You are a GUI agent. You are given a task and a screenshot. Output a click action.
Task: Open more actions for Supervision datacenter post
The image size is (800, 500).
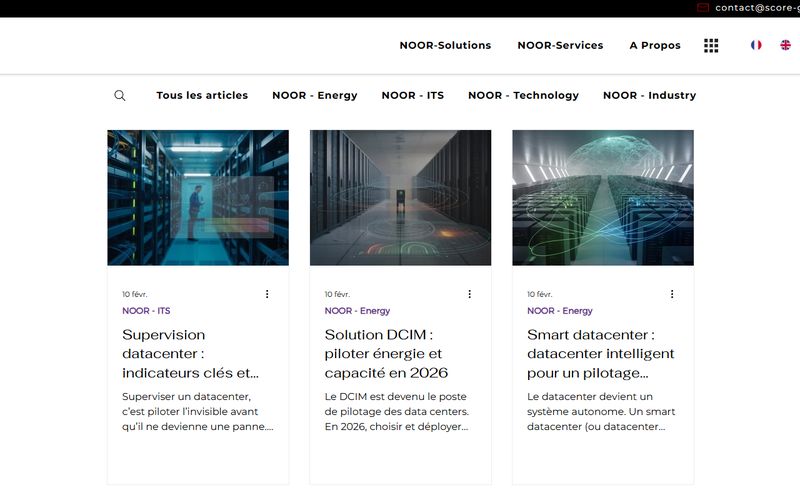pyautogui.click(x=267, y=294)
